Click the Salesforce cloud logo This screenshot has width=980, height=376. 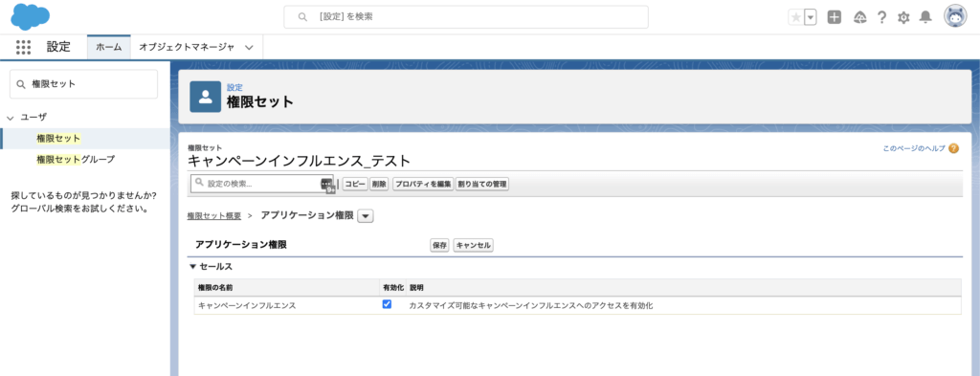[x=31, y=17]
